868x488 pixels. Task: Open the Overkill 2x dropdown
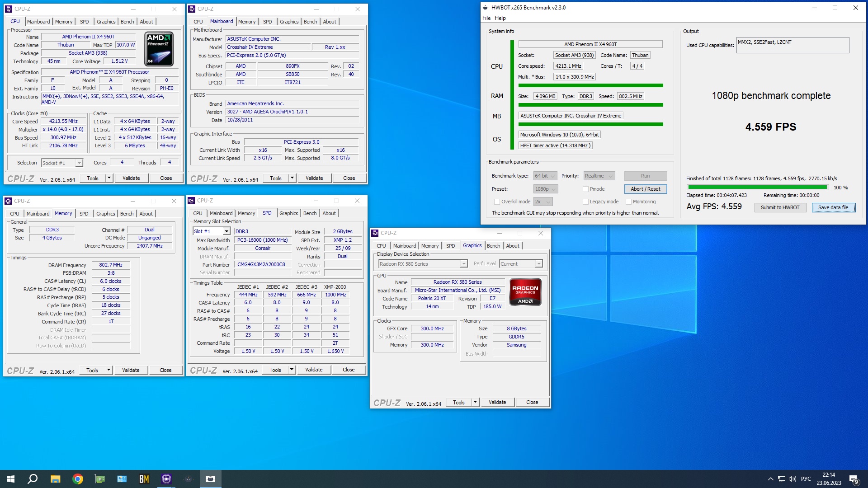pyautogui.click(x=543, y=202)
